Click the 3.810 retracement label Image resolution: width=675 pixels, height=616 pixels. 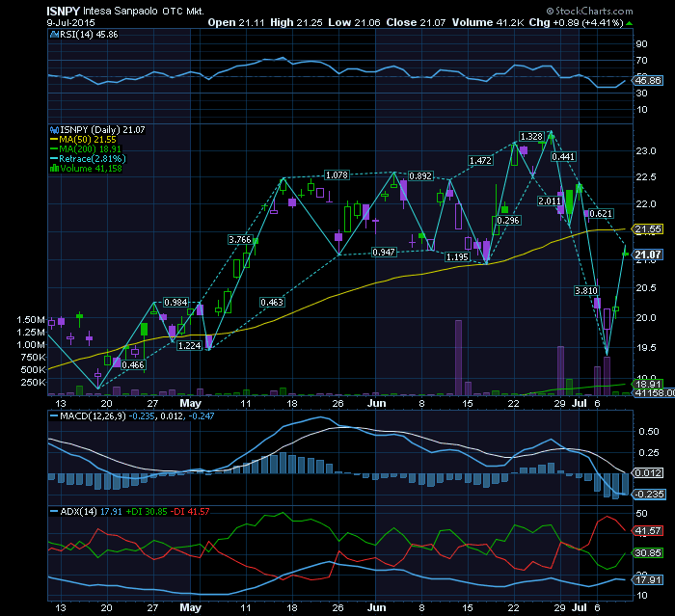(x=586, y=290)
